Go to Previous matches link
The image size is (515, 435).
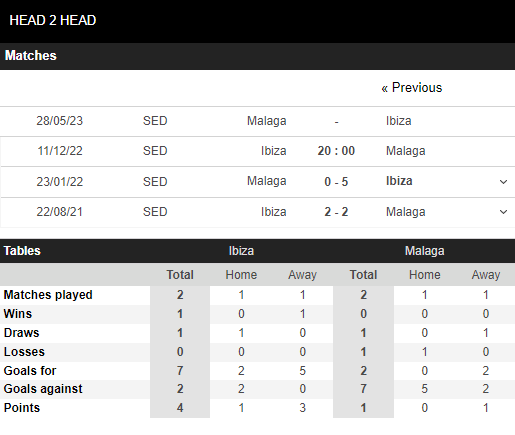pos(412,88)
